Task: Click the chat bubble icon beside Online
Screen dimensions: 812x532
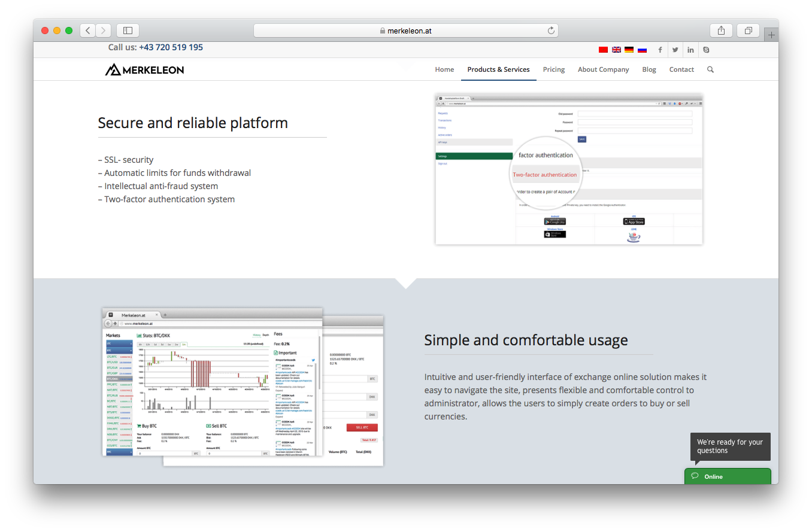Action: (x=695, y=476)
